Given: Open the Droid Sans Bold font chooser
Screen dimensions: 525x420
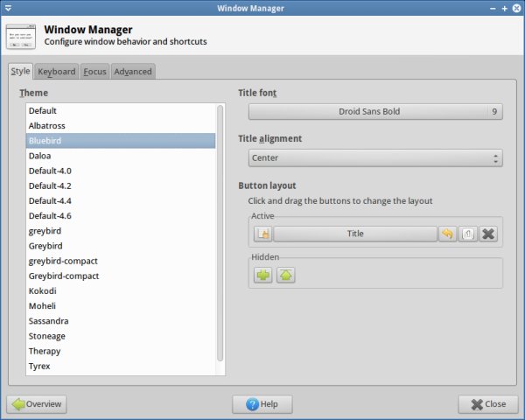Looking at the screenshot, I should click(375, 111).
